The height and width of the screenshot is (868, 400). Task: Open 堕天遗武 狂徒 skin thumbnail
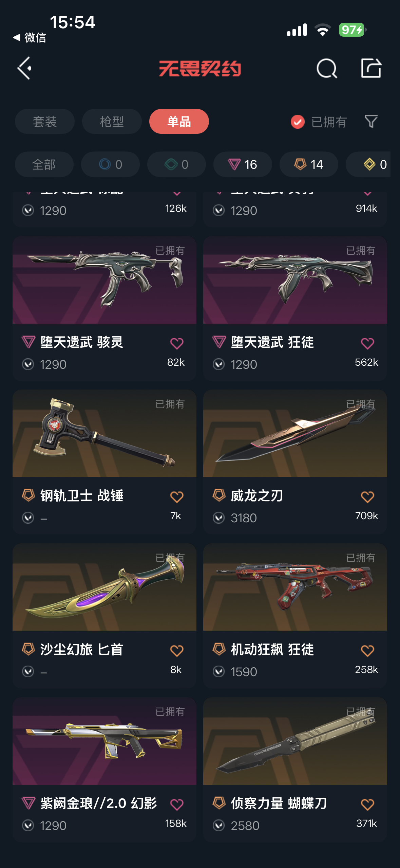(295, 280)
